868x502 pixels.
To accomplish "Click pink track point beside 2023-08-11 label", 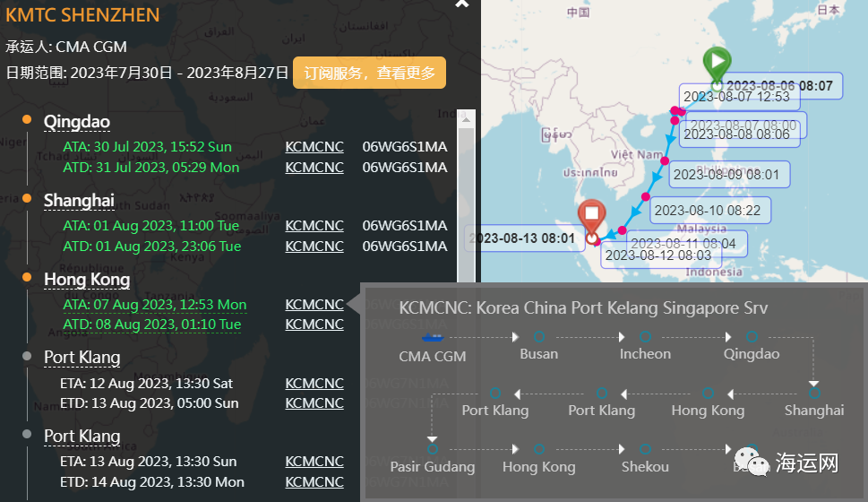I will 623,230.
